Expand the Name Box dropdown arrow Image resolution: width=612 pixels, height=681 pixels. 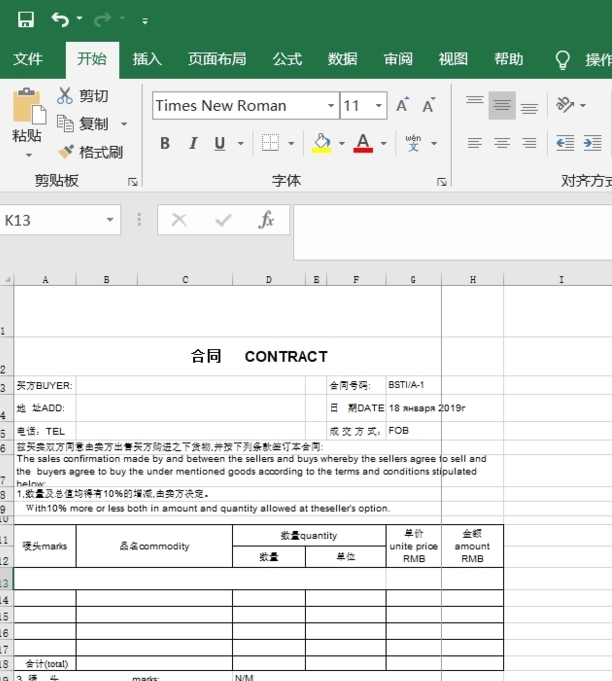(110, 220)
